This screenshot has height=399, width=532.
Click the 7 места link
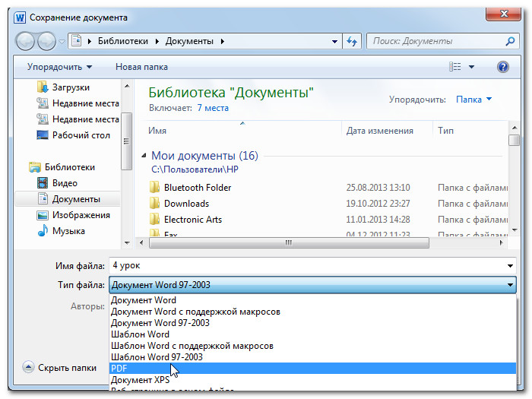tap(213, 108)
